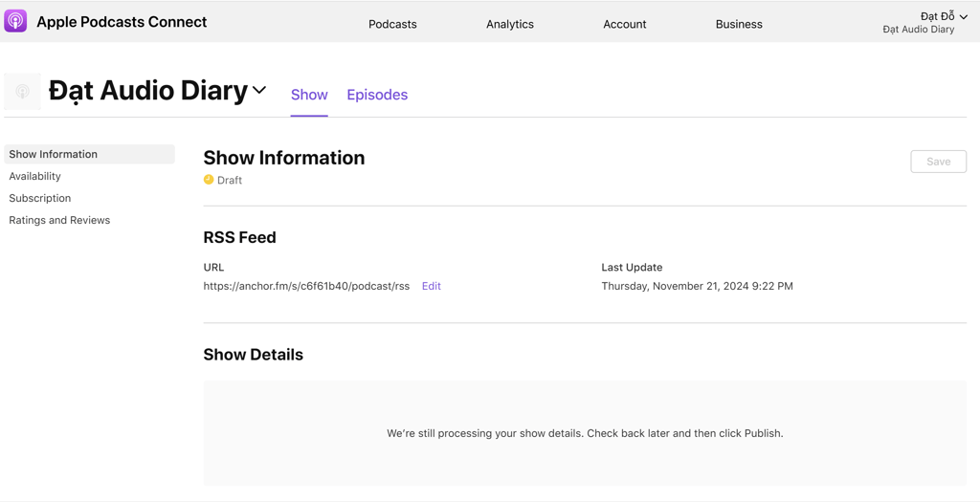Open the Business menu item
Image resolution: width=980 pixels, height=502 pixels.
point(739,24)
